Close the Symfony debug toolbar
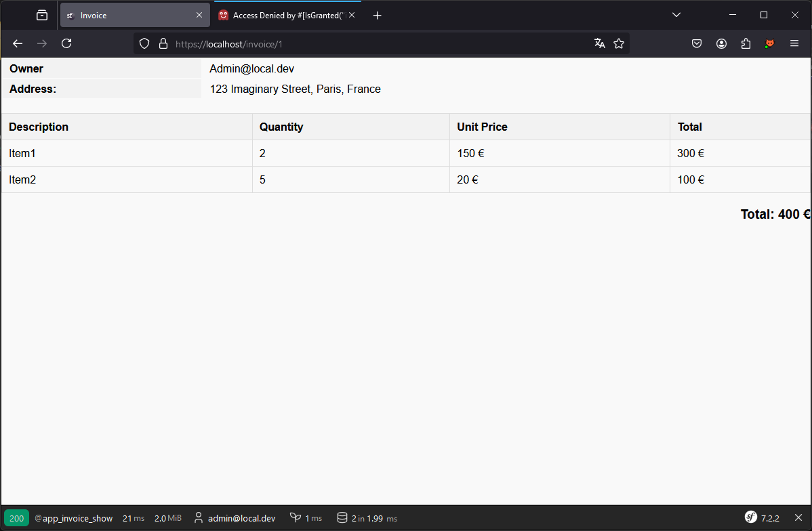812x531 pixels. [798, 518]
